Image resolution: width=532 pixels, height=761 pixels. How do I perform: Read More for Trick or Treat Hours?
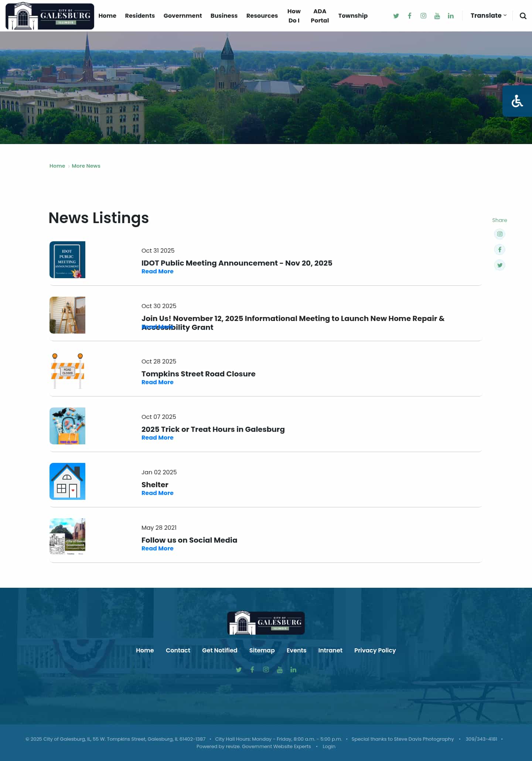pyautogui.click(x=157, y=438)
